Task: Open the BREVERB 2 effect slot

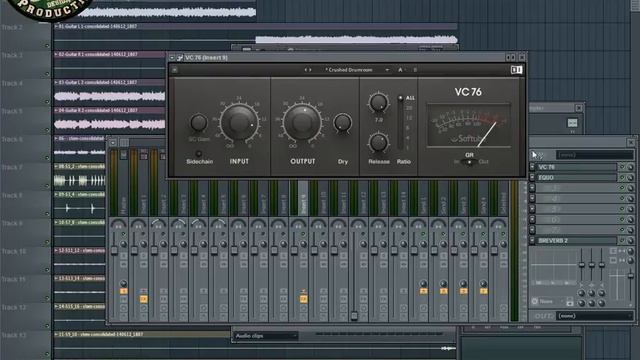Action: click(576, 240)
